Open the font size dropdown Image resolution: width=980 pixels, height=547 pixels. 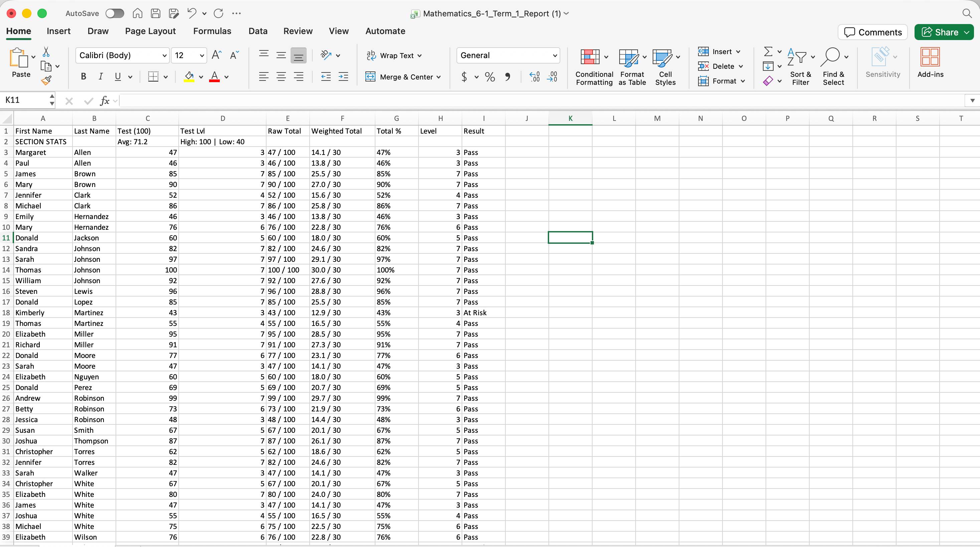pyautogui.click(x=202, y=55)
